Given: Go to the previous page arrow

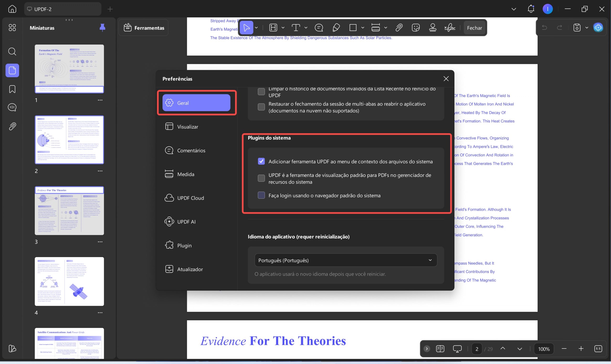Looking at the screenshot, I should click(x=503, y=348).
